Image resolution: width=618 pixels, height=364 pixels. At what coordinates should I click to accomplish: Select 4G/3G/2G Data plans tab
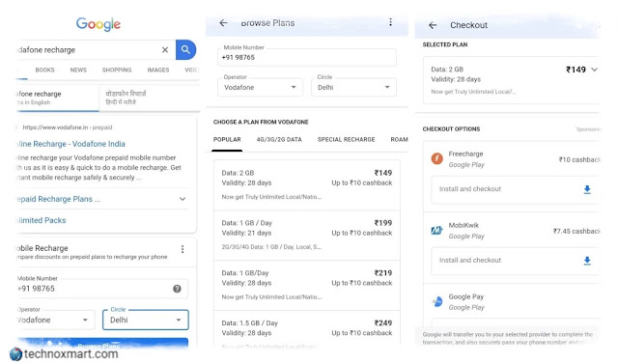(279, 140)
